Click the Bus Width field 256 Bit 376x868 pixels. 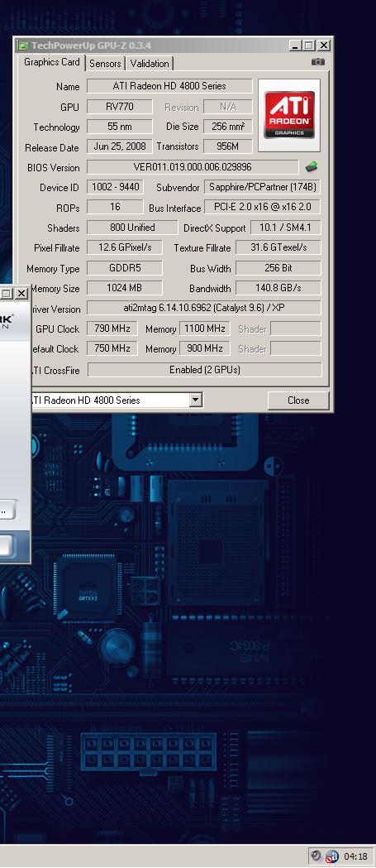(278, 268)
